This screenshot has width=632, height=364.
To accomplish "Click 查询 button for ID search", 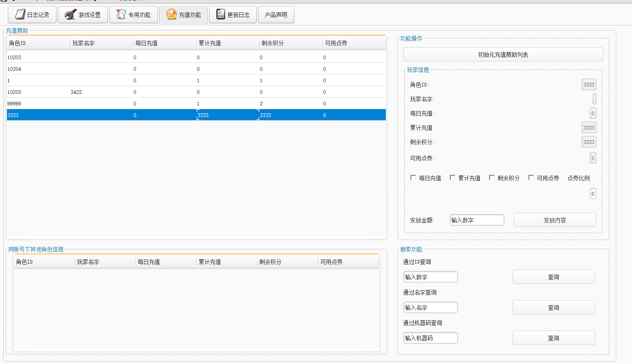I will (554, 277).
